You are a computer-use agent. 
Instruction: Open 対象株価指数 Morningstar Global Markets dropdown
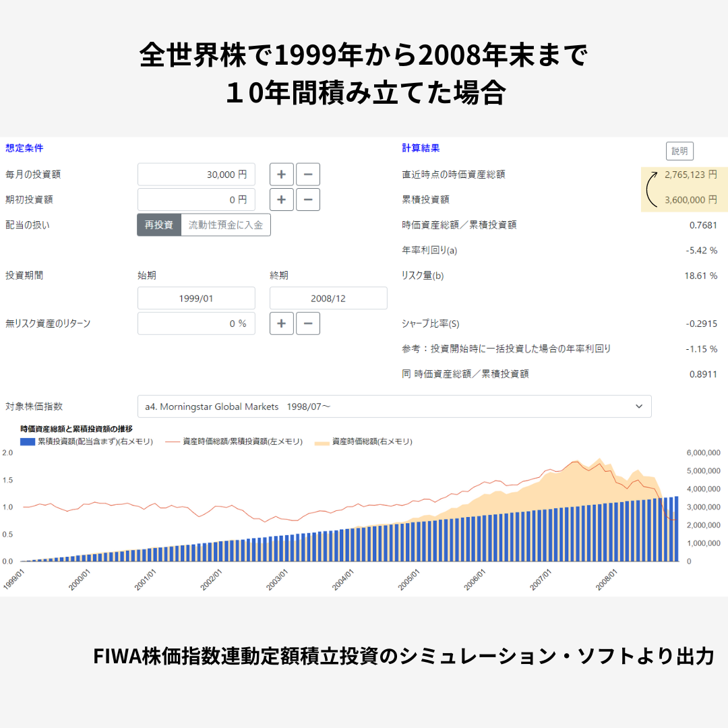(394, 406)
